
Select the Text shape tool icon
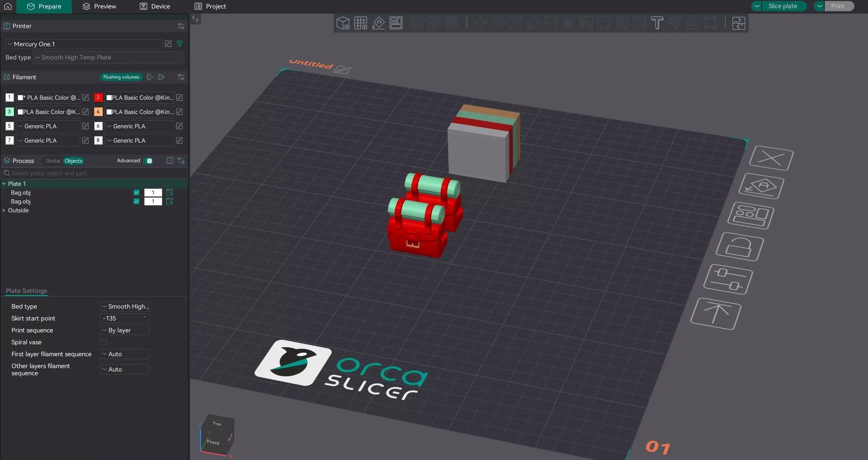click(x=657, y=23)
